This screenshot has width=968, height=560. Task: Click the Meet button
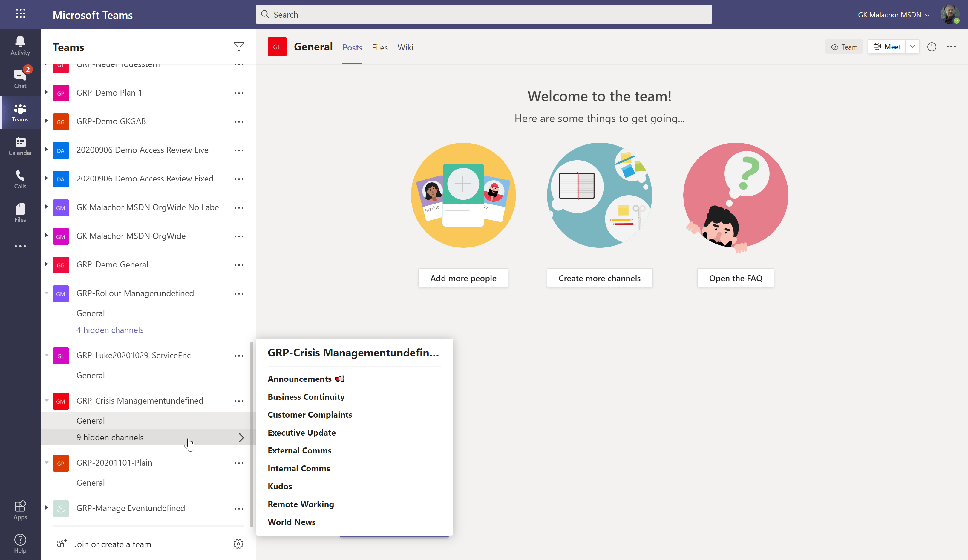pyautogui.click(x=886, y=47)
